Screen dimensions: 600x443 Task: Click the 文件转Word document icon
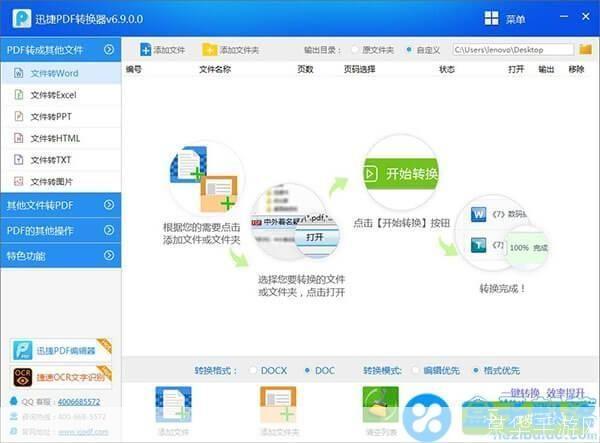pyautogui.click(x=18, y=73)
